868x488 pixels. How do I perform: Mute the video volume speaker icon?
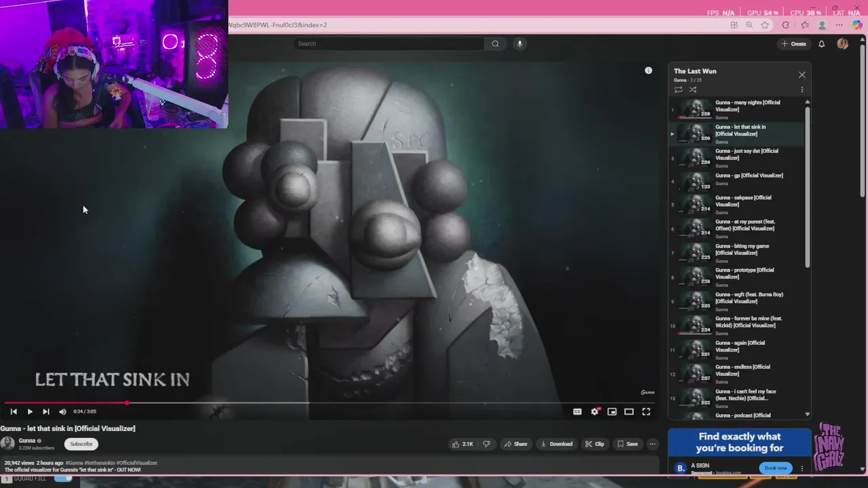point(62,411)
